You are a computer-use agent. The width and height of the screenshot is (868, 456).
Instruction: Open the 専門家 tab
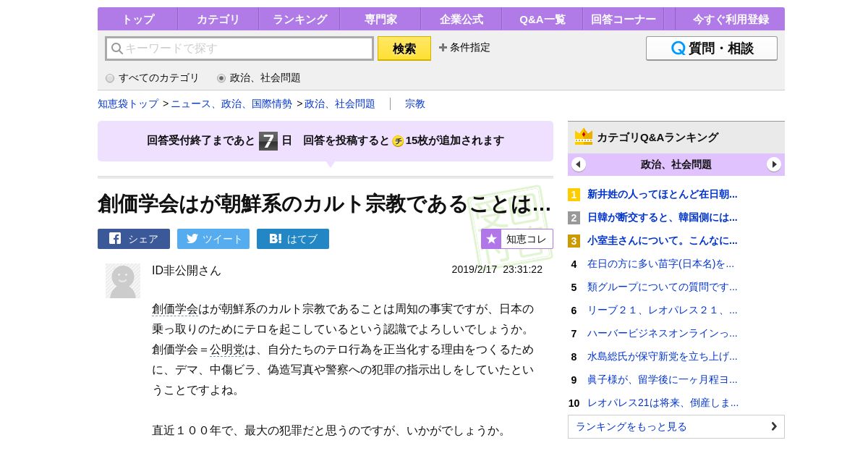pyautogui.click(x=380, y=19)
